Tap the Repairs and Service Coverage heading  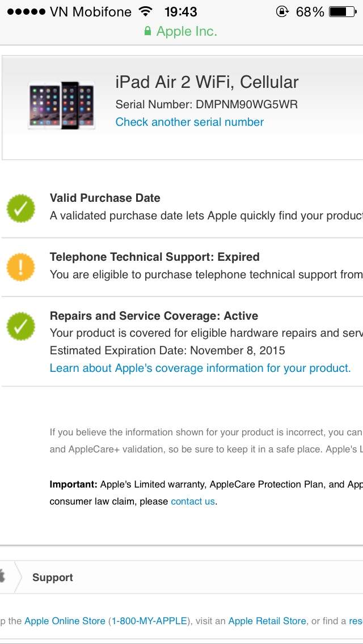(x=154, y=316)
